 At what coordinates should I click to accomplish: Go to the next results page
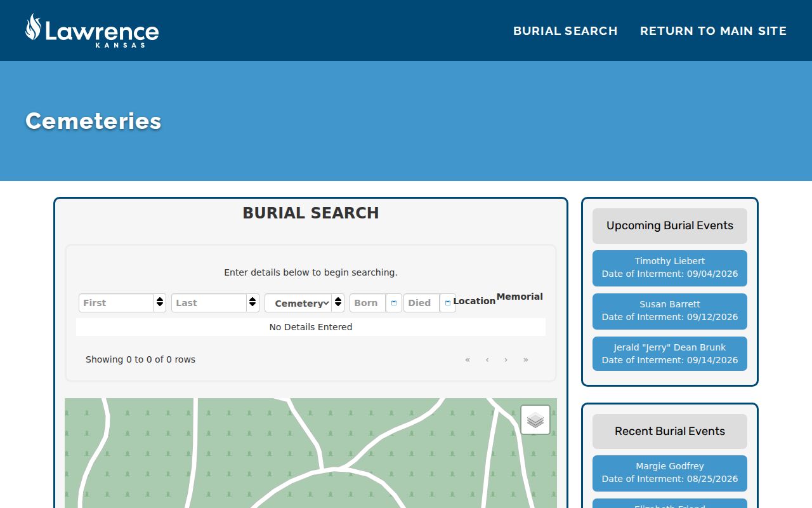506,359
